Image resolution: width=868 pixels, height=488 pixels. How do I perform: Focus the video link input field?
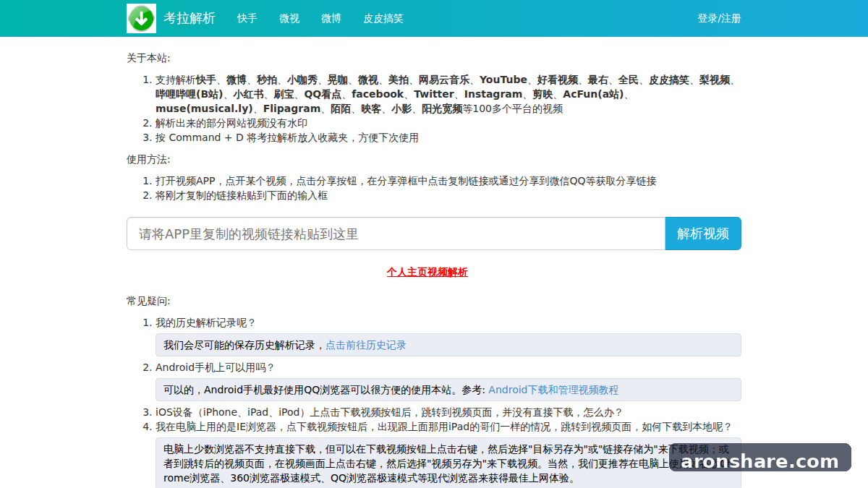(396, 234)
